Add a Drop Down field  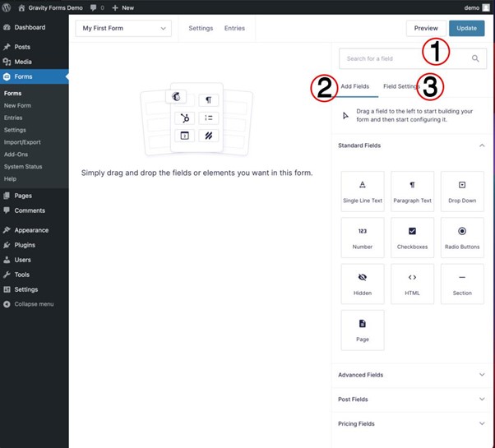coord(462,192)
